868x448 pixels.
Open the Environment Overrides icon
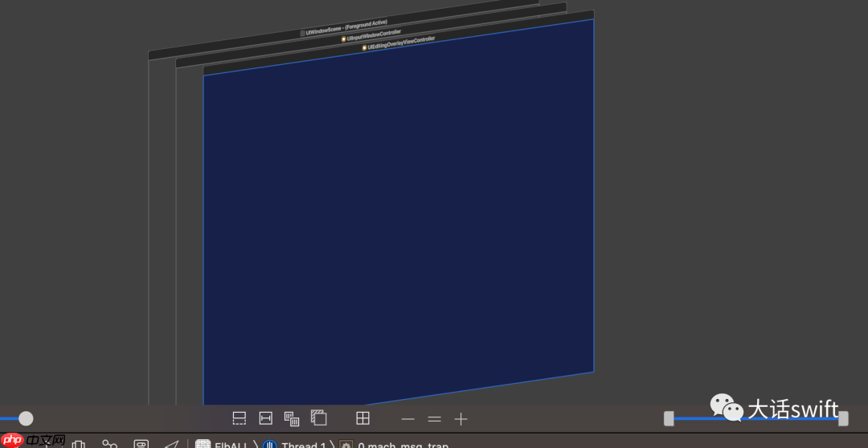[x=141, y=444]
